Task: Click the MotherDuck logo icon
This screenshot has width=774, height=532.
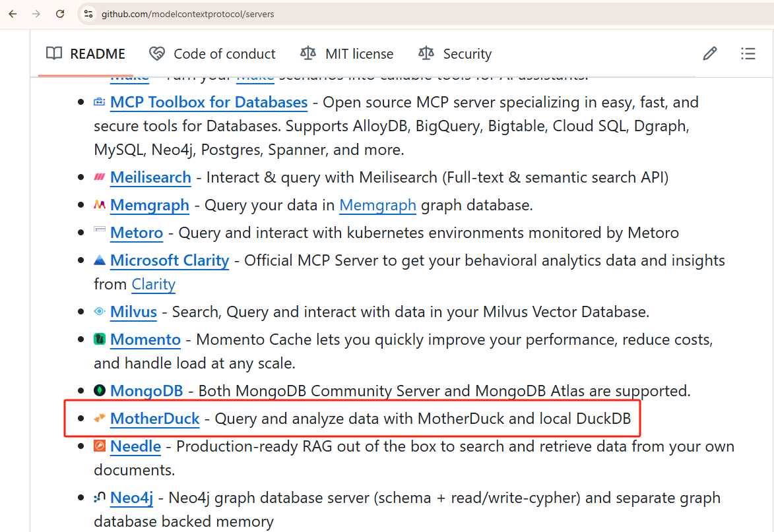Action: click(x=100, y=418)
